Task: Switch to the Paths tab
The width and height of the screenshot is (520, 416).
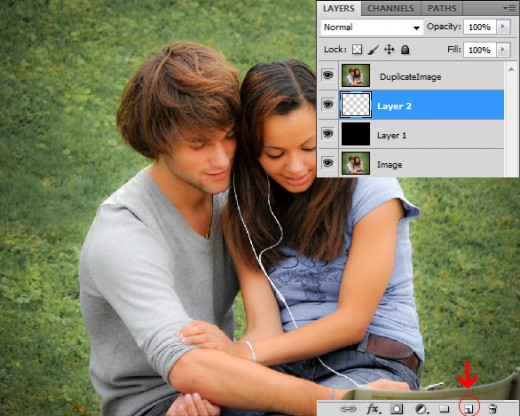Action: point(442,8)
